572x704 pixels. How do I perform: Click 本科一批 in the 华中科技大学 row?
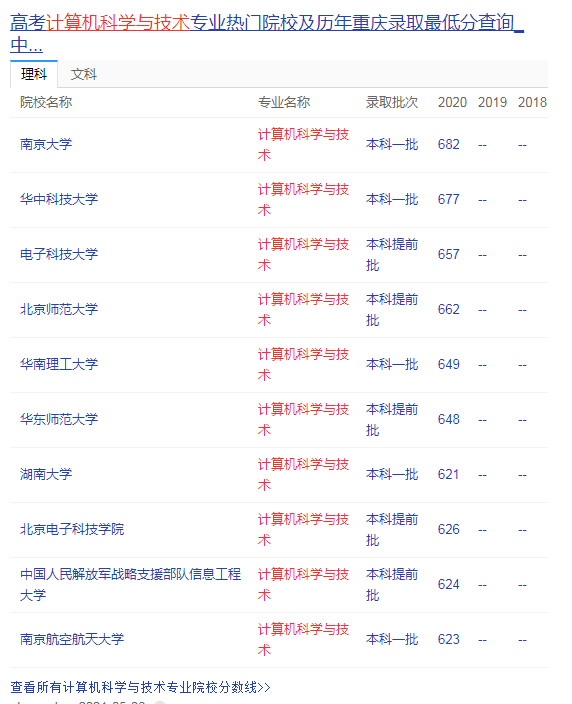point(392,199)
